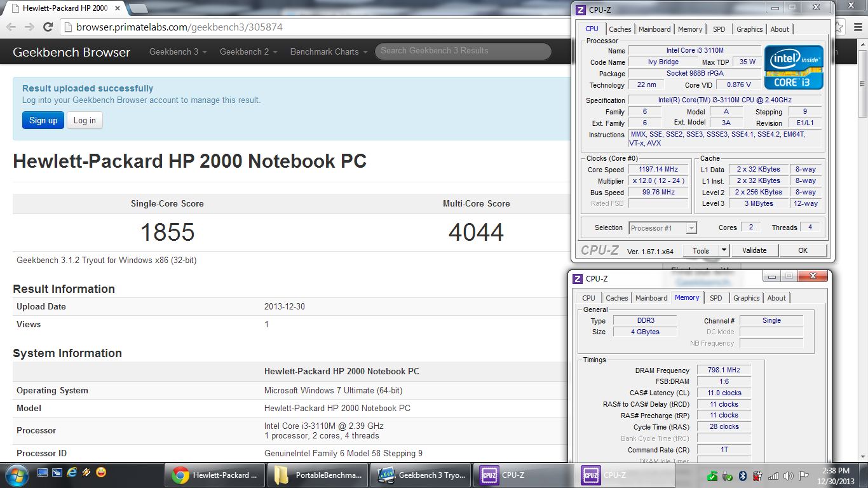
Task: Select SPD tab in top CPU-Z window
Action: 719,29
